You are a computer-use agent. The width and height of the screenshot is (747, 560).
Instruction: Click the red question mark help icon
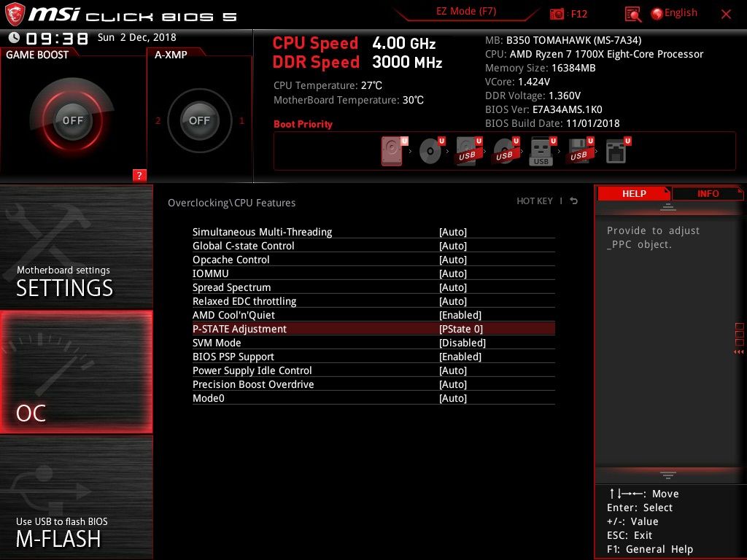[x=139, y=175]
